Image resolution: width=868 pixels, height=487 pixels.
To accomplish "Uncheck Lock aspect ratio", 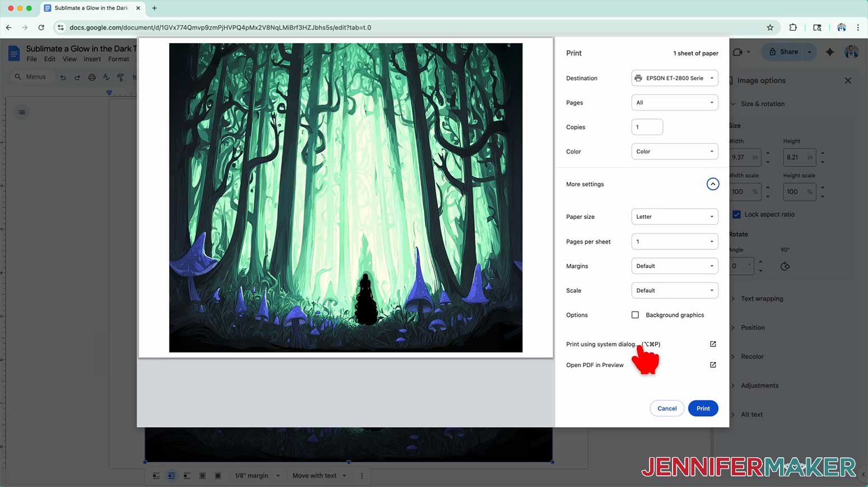I will (x=737, y=214).
